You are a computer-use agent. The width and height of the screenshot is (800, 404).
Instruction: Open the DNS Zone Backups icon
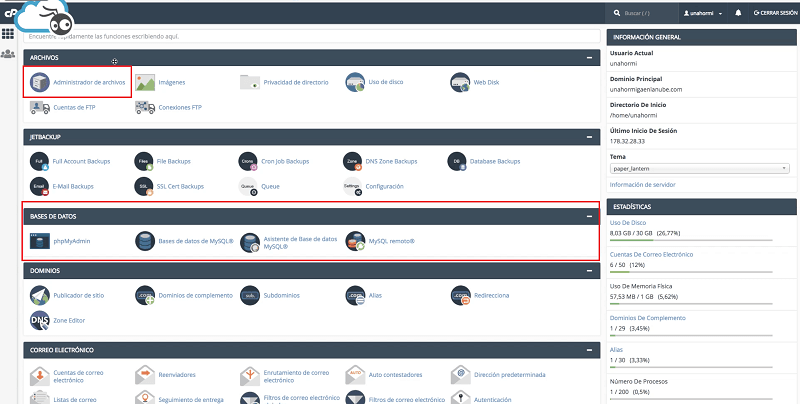tap(353, 161)
